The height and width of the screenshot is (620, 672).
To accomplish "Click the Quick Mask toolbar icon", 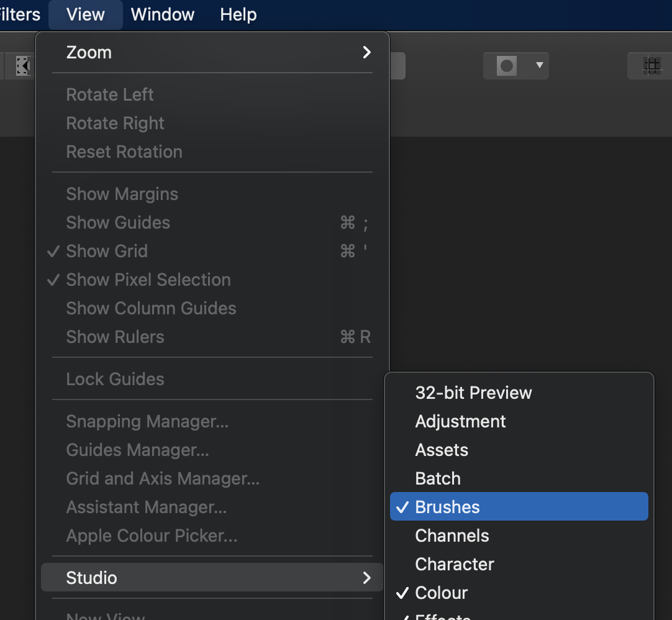I will [507, 66].
